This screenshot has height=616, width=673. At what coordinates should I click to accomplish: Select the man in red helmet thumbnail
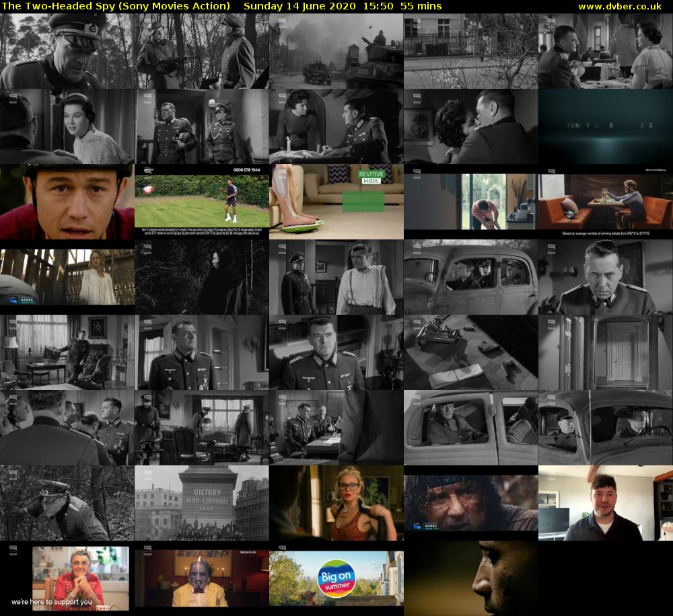(67, 202)
